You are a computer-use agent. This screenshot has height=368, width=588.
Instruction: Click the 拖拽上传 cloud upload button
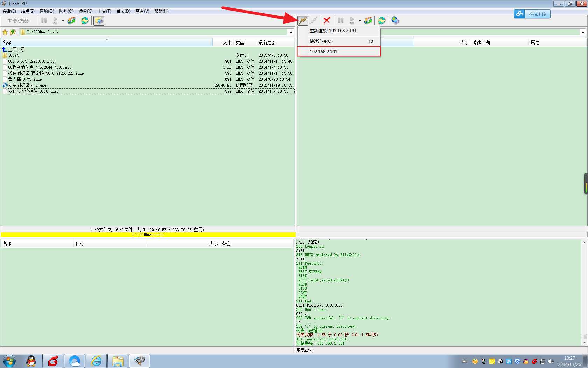click(x=532, y=14)
